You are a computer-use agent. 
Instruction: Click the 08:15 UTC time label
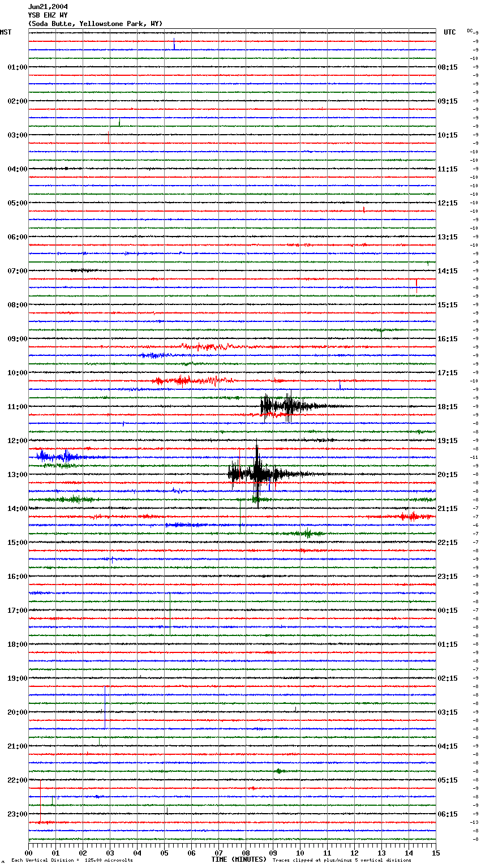tap(448, 67)
